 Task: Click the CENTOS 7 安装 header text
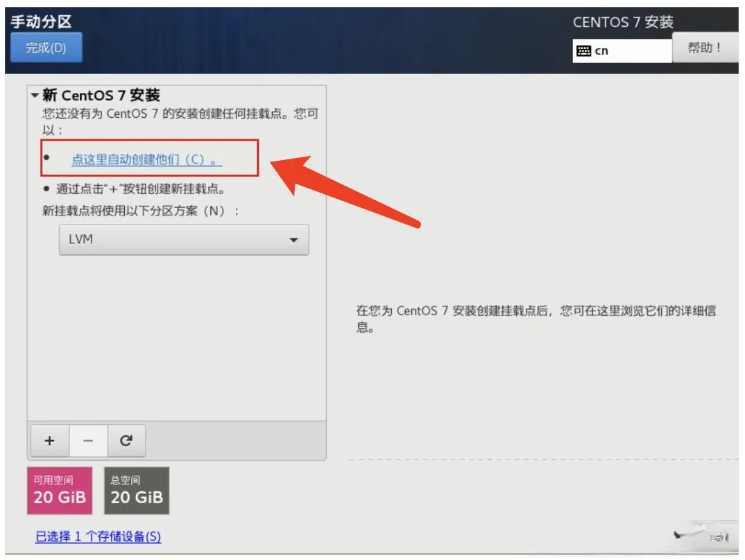pyautogui.click(x=623, y=22)
